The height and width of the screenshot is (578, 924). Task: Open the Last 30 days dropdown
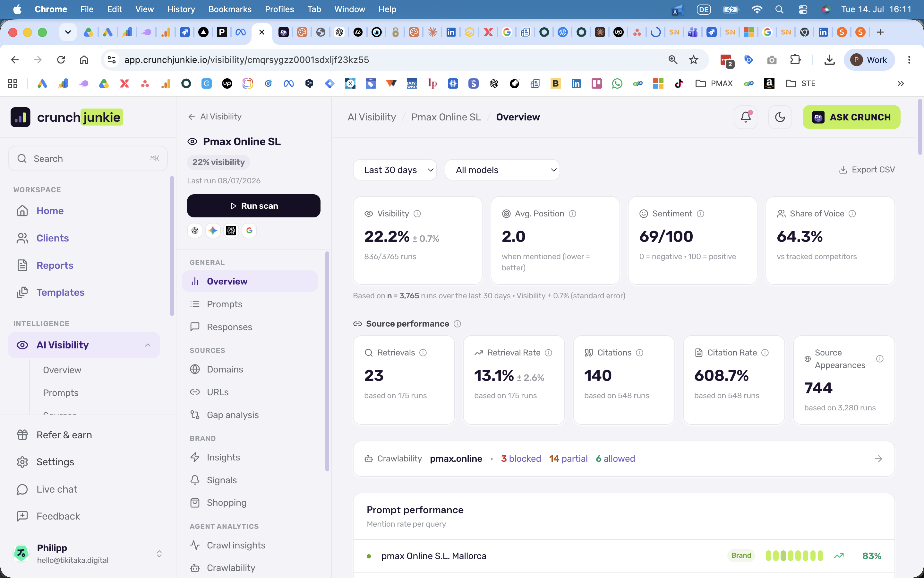[x=395, y=170]
